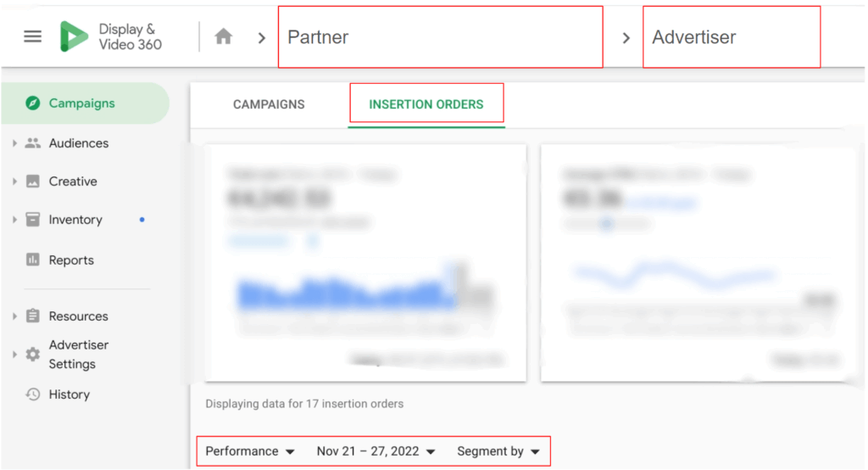Click the History clock icon
Image resolution: width=868 pixels, height=470 pixels.
tap(33, 394)
